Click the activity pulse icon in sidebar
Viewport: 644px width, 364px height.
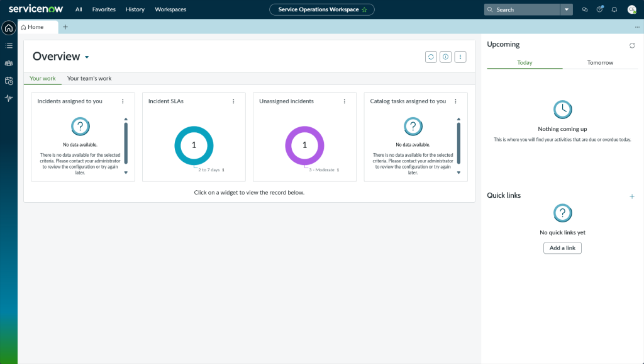tap(9, 98)
